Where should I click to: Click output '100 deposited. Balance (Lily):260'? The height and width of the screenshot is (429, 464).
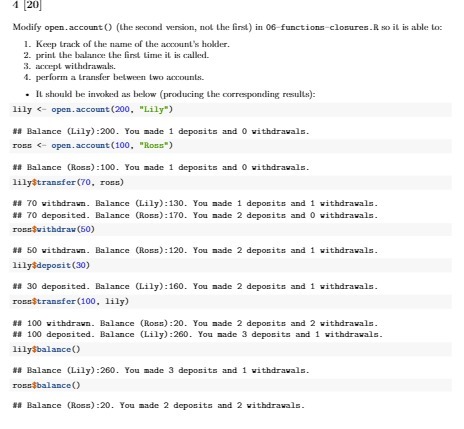[197, 334]
